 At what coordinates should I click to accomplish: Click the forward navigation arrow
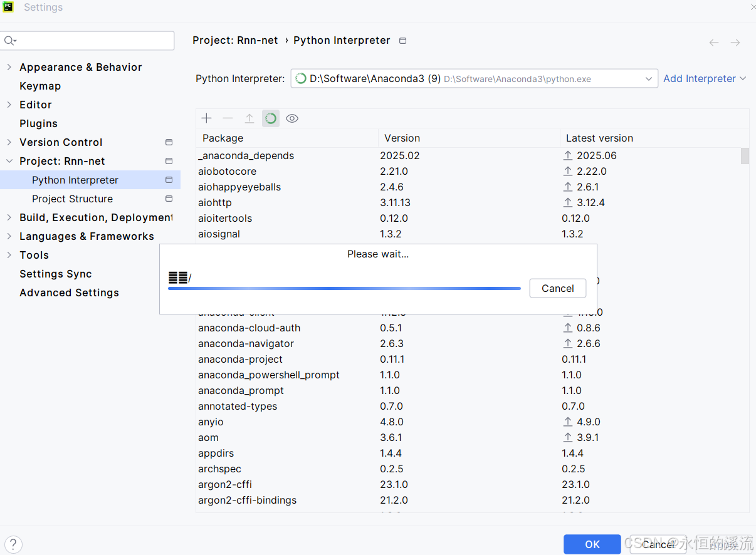735,43
